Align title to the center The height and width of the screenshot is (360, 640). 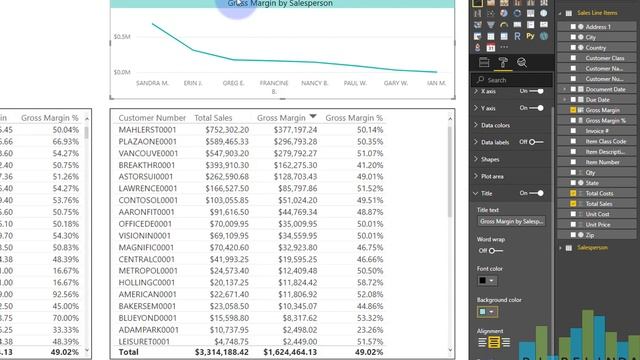494,342
